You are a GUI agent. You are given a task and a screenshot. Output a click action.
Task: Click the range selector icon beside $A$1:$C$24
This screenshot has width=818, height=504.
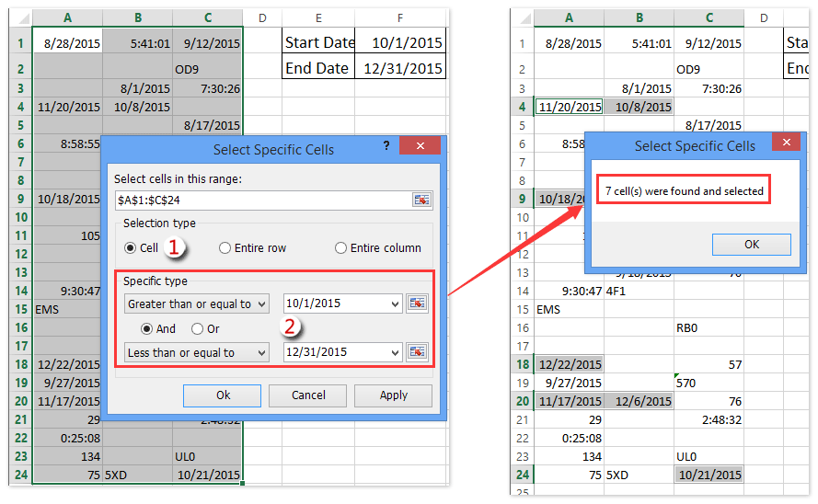421,200
